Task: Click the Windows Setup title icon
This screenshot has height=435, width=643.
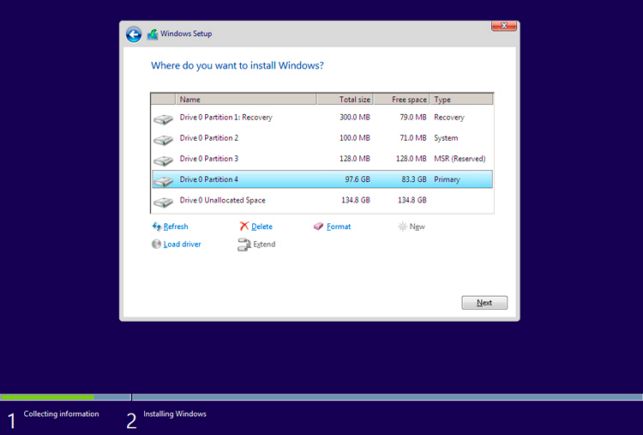Action: coord(153,34)
